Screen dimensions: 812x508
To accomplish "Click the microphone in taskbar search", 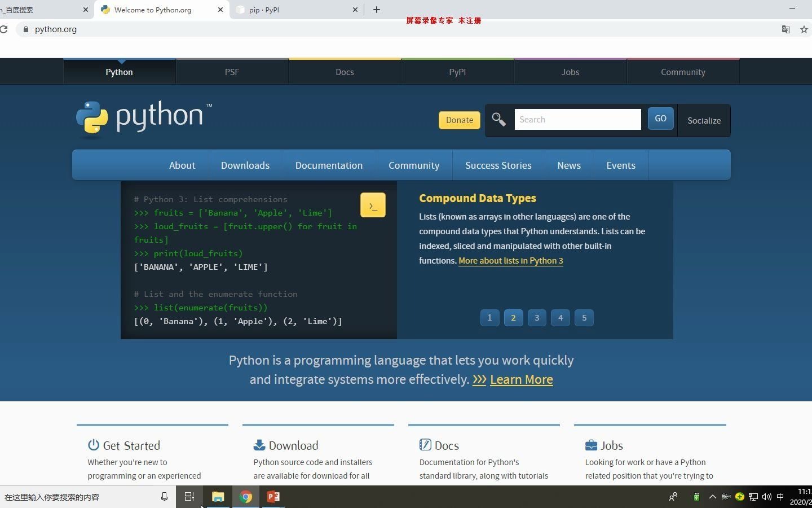I will [x=164, y=497].
